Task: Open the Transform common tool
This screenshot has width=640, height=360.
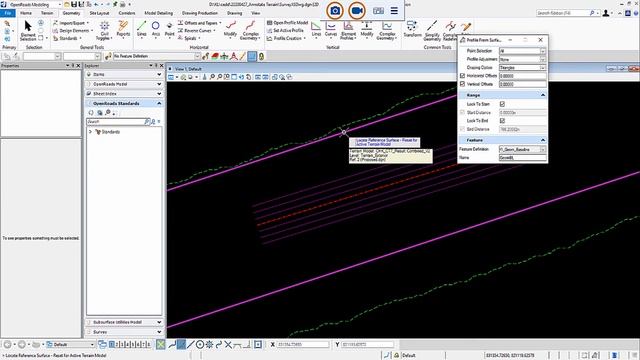Action: click(412, 29)
